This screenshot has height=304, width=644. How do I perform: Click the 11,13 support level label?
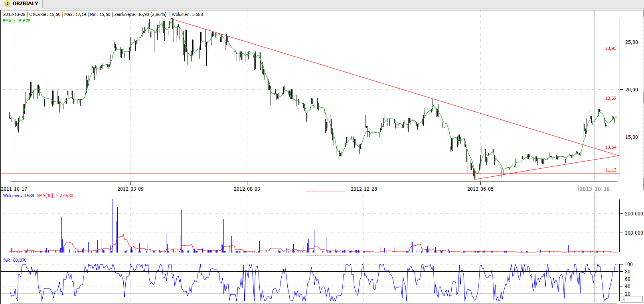coord(610,170)
